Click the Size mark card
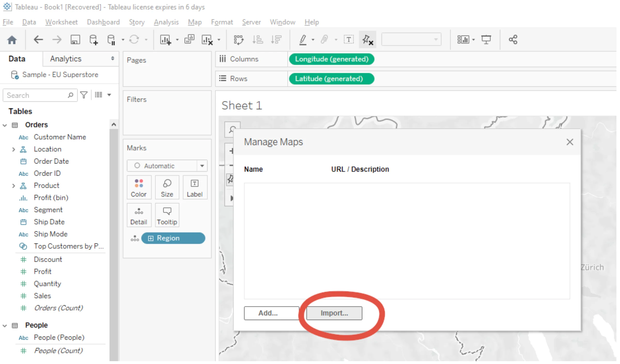Viewport: 620px width, 364px height. click(167, 188)
